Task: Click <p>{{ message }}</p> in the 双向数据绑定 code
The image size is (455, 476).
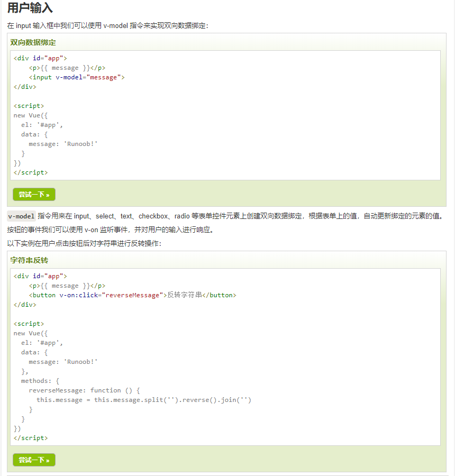Action: [x=67, y=68]
